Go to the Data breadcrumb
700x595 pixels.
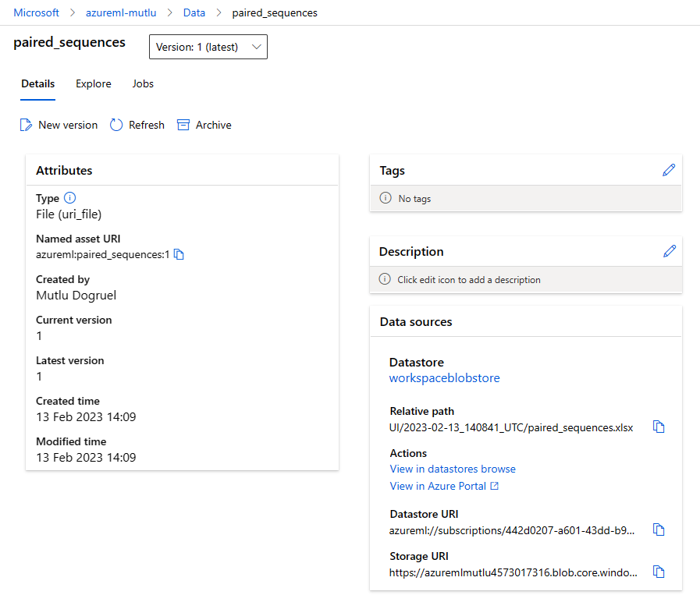point(194,13)
